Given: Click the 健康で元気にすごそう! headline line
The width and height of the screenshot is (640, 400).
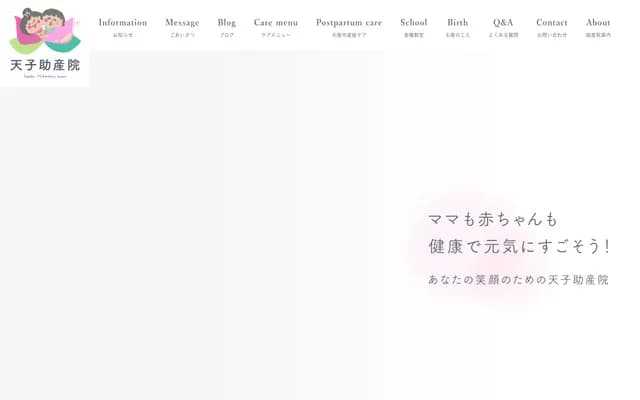Looking at the screenshot, I should point(518,246).
